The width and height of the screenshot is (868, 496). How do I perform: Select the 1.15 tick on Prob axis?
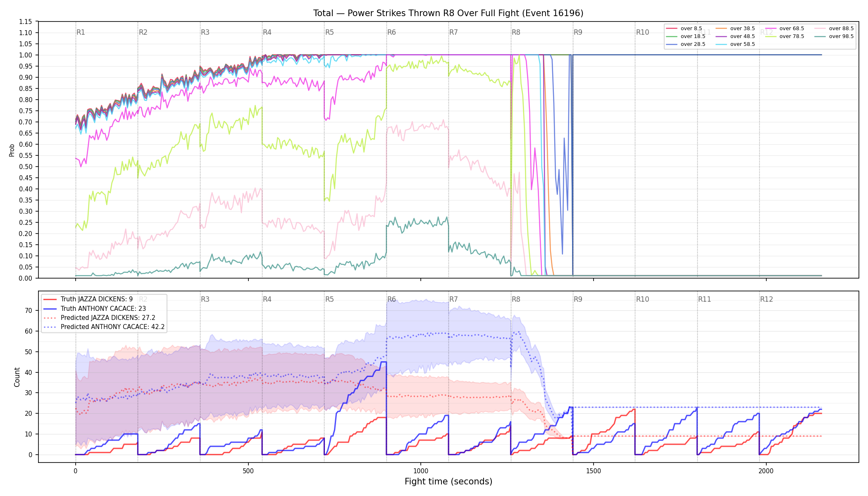point(26,21)
